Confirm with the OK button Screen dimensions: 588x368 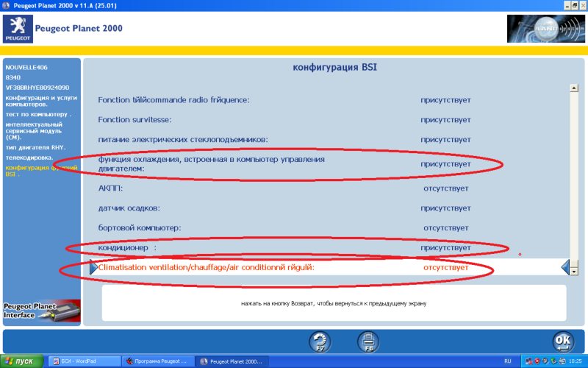(x=563, y=342)
